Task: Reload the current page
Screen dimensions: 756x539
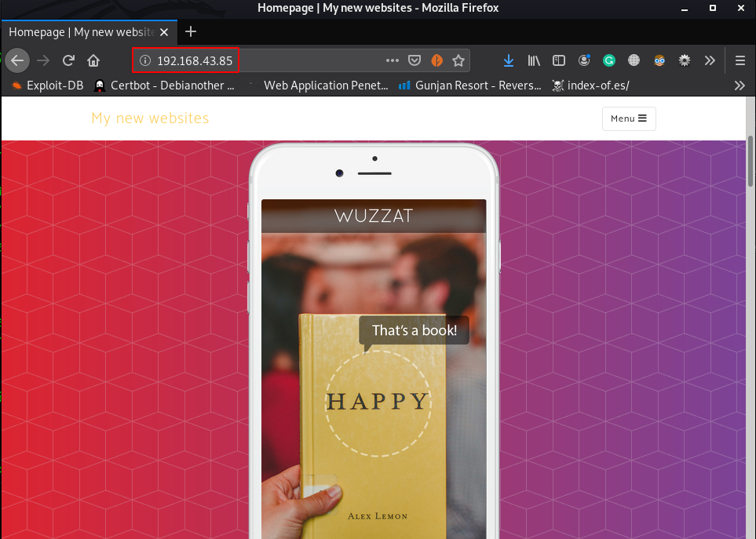Action: 68,60
